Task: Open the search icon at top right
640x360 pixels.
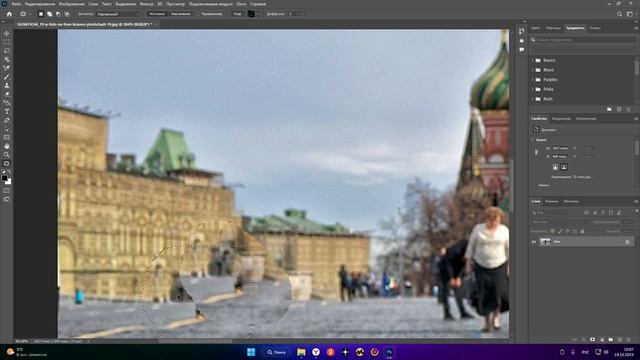Action: pyautogui.click(x=619, y=14)
